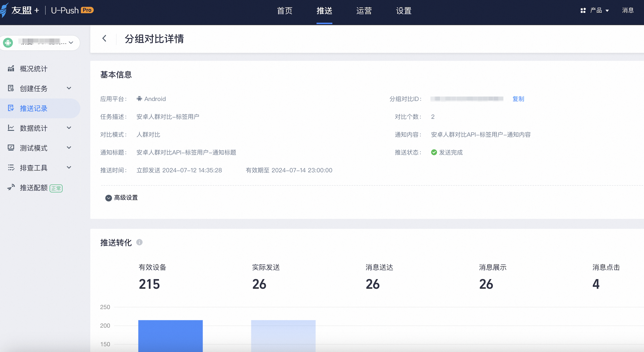Image resolution: width=644 pixels, height=352 pixels.
Task: Click the 推送记录 sidebar icon
Action: (11, 108)
